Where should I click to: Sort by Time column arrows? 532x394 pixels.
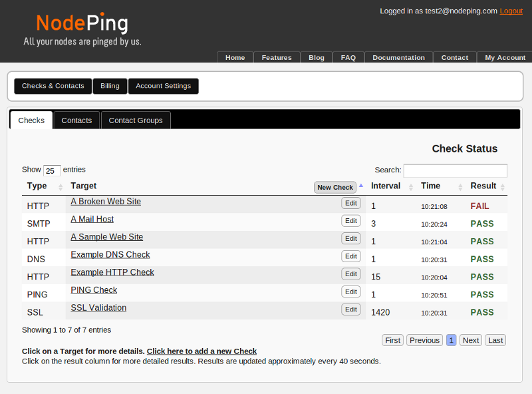click(460, 187)
